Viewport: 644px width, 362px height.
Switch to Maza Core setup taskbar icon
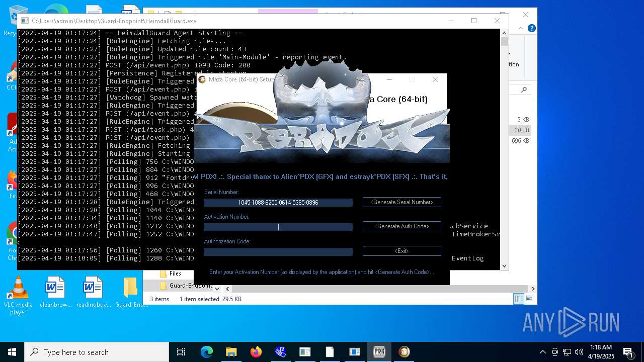point(404,352)
